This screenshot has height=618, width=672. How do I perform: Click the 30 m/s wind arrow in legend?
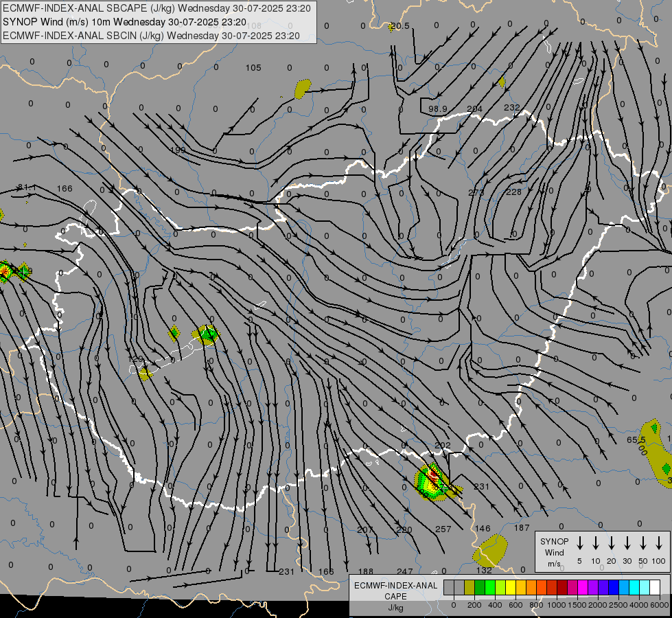627,542
